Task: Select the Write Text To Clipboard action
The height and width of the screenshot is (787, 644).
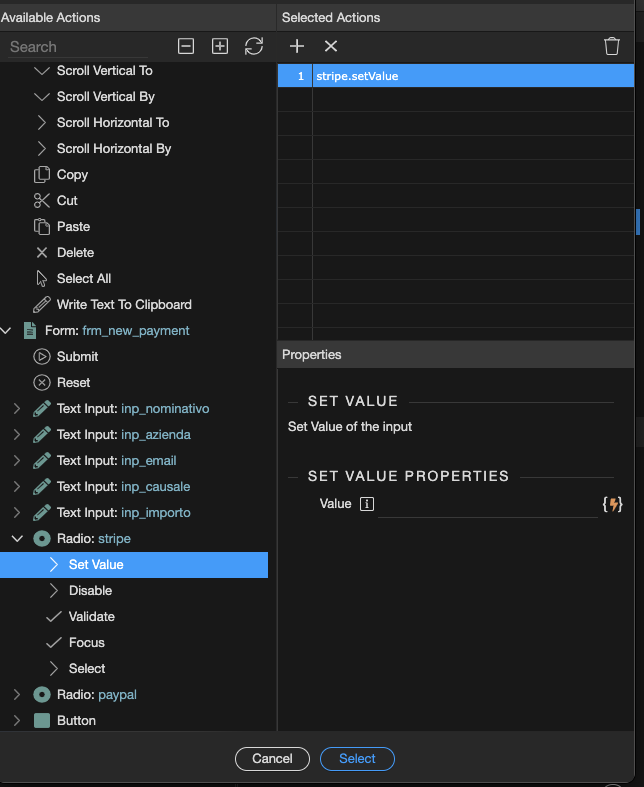Action: [x=124, y=304]
